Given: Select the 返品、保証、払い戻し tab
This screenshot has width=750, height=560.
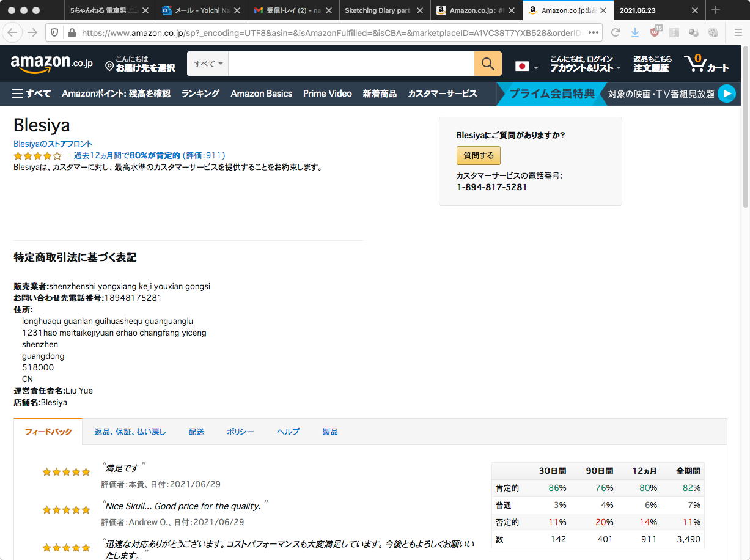Looking at the screenshot, I should pos(130,432).
